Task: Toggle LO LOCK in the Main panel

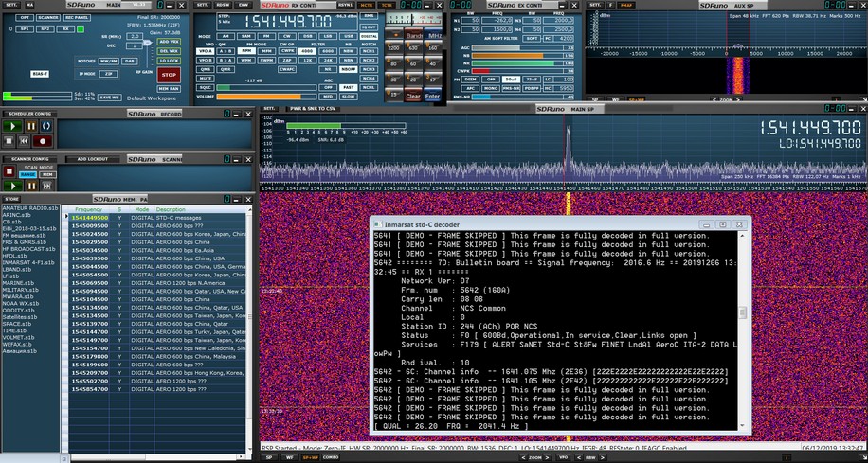Action: coord(169,61)
